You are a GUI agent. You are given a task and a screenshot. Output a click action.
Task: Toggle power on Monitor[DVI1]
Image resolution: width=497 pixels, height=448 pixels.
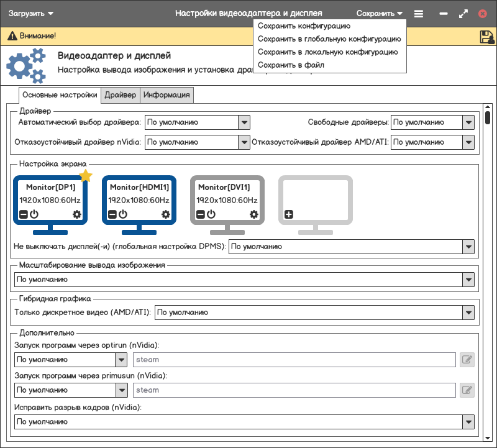point(211,214)
